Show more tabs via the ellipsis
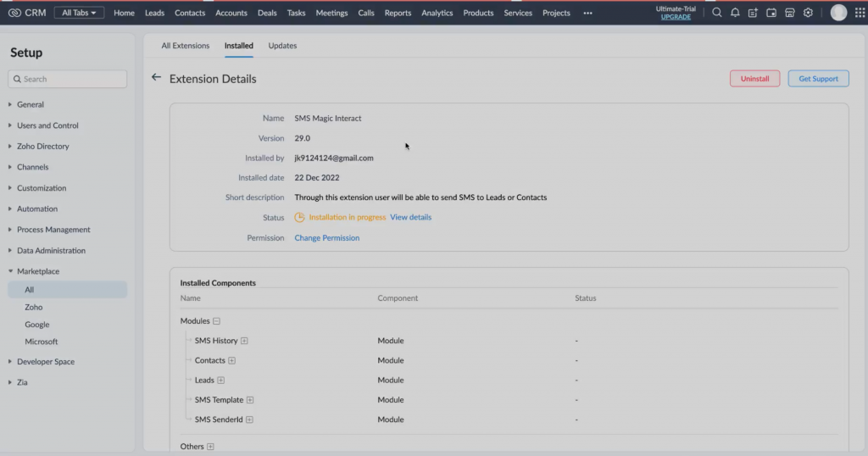 (x=588, y=13)
